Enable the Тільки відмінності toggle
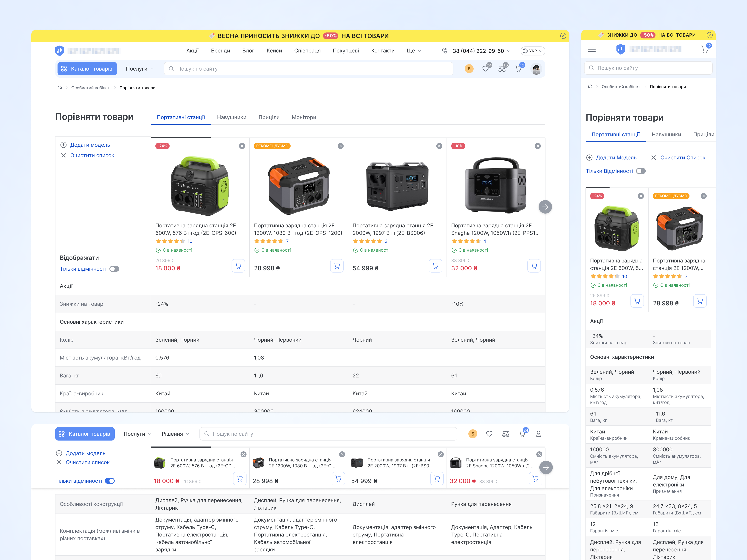The height and width of the screenshot is (560, 747). click(114, 269)
